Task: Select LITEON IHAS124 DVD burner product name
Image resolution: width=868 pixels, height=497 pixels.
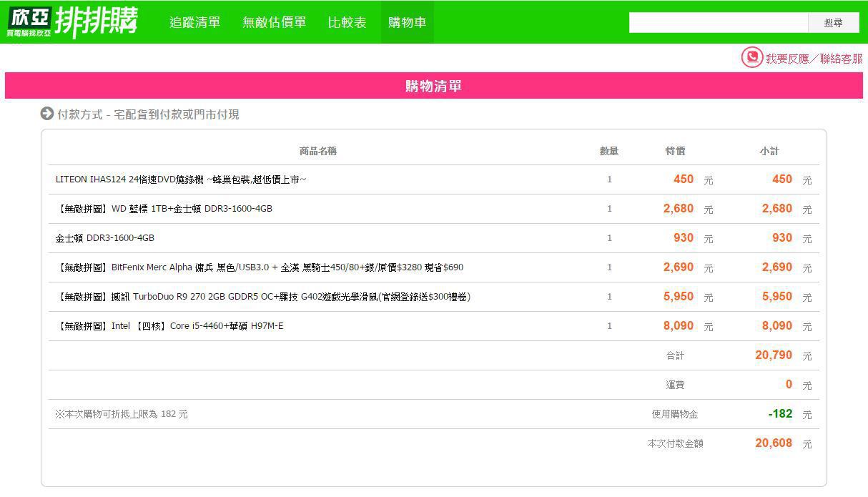Action: [181, 179]
